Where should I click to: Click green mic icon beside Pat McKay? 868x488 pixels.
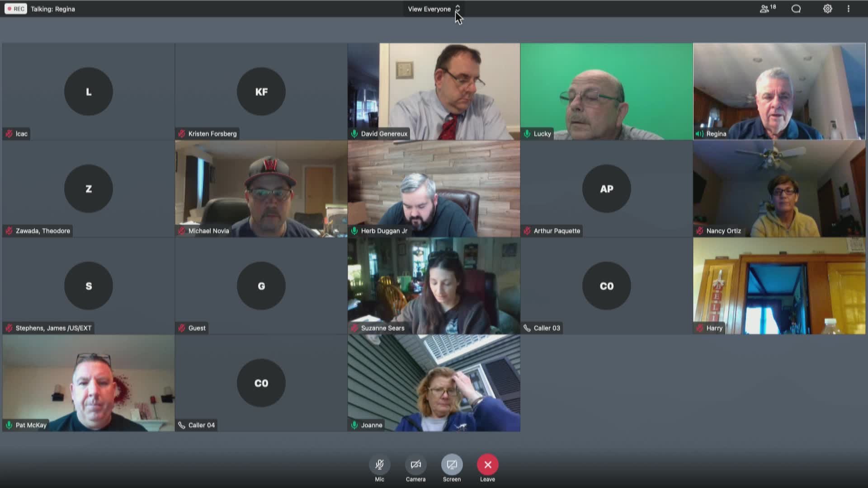tap(9, 425)
